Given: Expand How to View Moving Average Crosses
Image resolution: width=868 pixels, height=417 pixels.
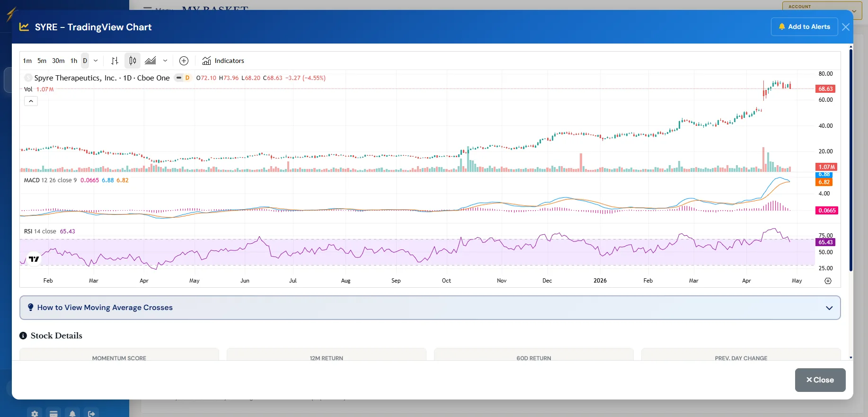Looking at the screenshot, I should (x=430, y=308).
